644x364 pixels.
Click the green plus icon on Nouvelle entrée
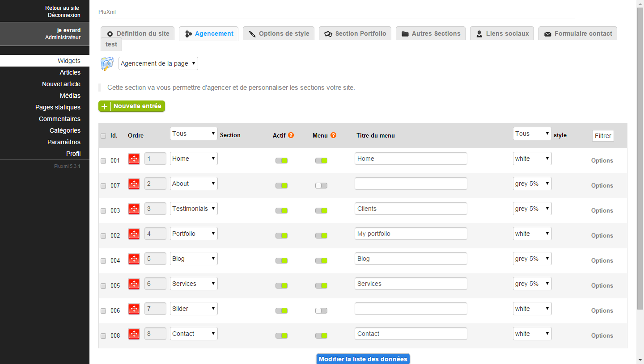(105, 106)
